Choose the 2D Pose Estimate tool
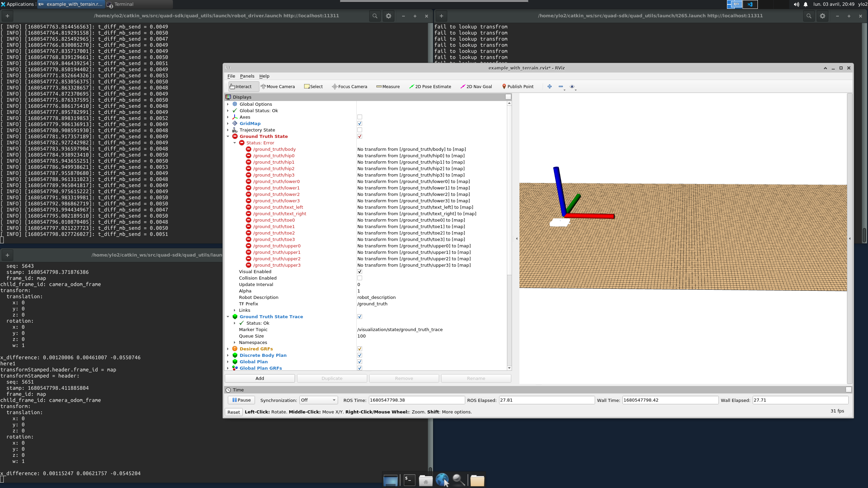The image size is (868, 488). pyautogui.click(x=430, y=86)
